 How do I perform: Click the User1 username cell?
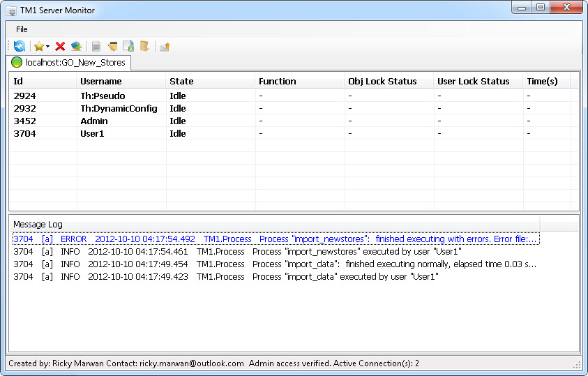pos(92,133)
